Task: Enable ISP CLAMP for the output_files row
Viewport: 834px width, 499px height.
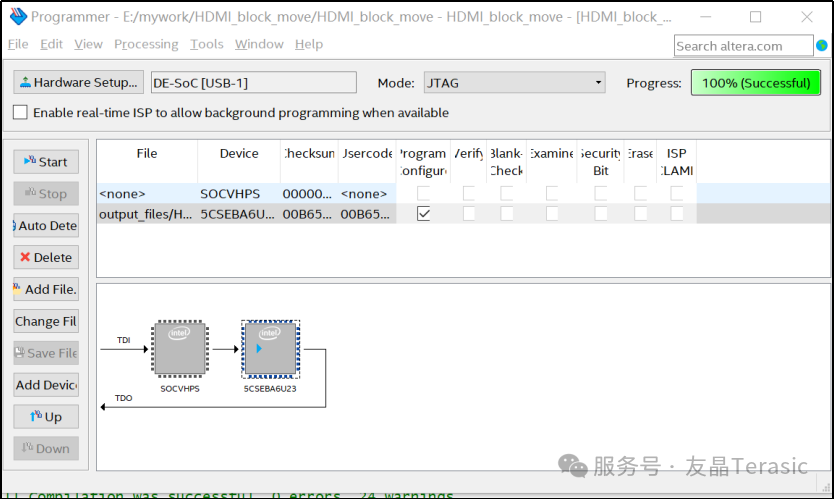Action: tap(677, 214)
